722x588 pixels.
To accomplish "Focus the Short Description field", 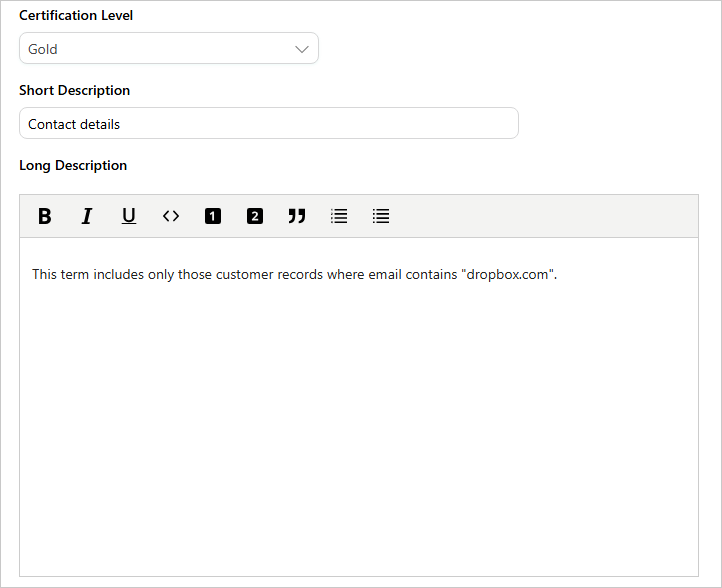I will pos(269,123).
